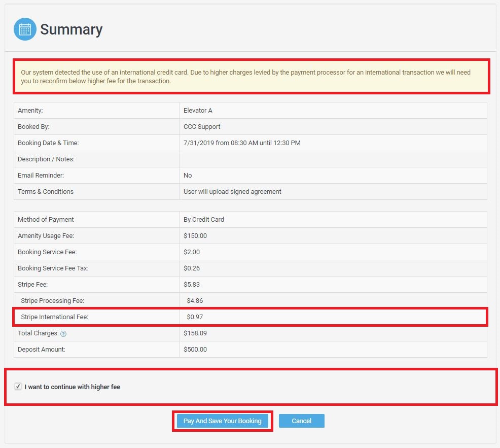Select the Pay And Save Your Booking highlighted button
This screenshot has height=448, width=500.
[222, 421]
